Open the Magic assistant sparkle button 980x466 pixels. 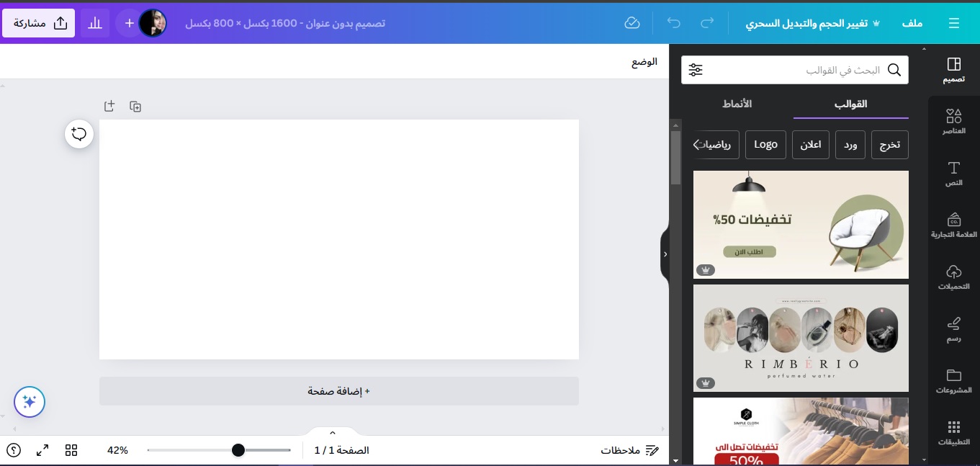click(x=30, y=401)
